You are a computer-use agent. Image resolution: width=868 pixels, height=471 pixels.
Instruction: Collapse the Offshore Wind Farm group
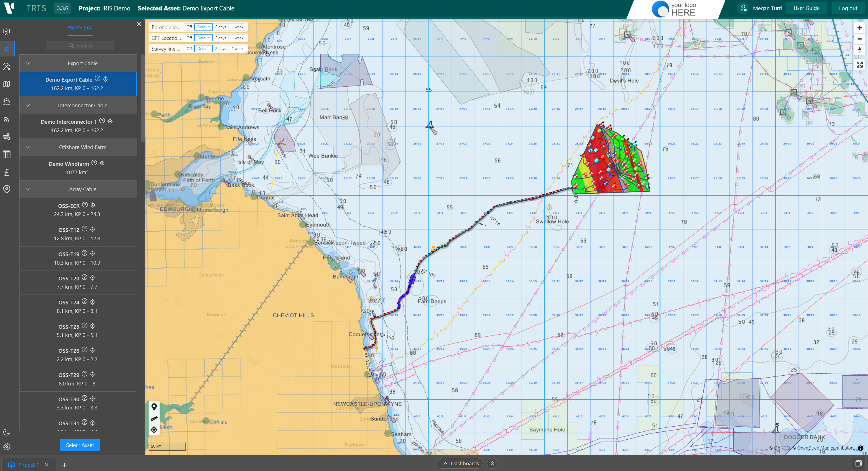click(28, 147)
